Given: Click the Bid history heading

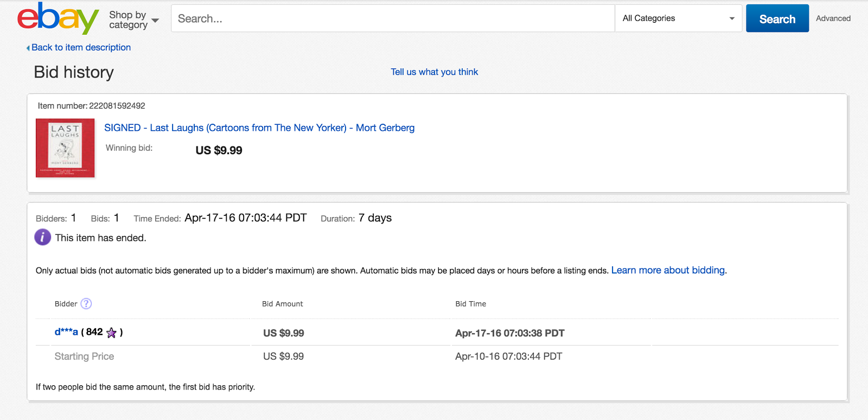Looking at the screenshot, I should 74,72.
